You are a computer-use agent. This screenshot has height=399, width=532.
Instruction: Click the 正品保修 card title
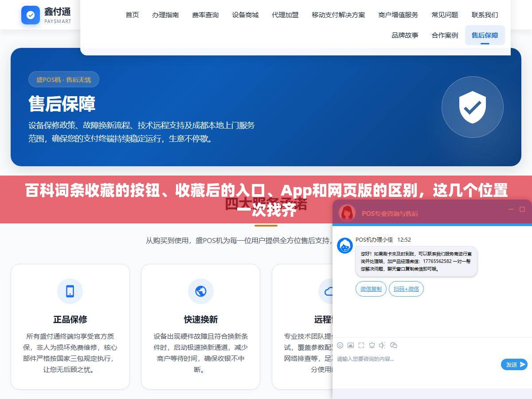[x=70, y=319]
